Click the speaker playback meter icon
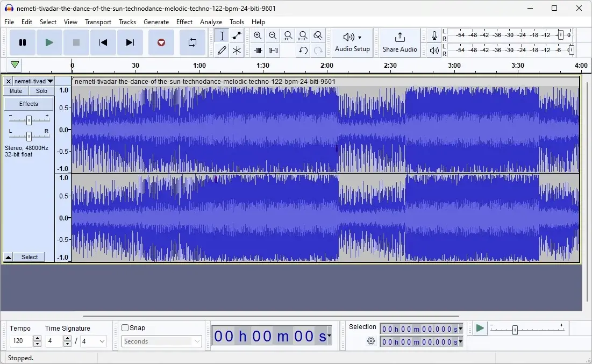The width and height of the screenshot is (592, 364). 434,50
